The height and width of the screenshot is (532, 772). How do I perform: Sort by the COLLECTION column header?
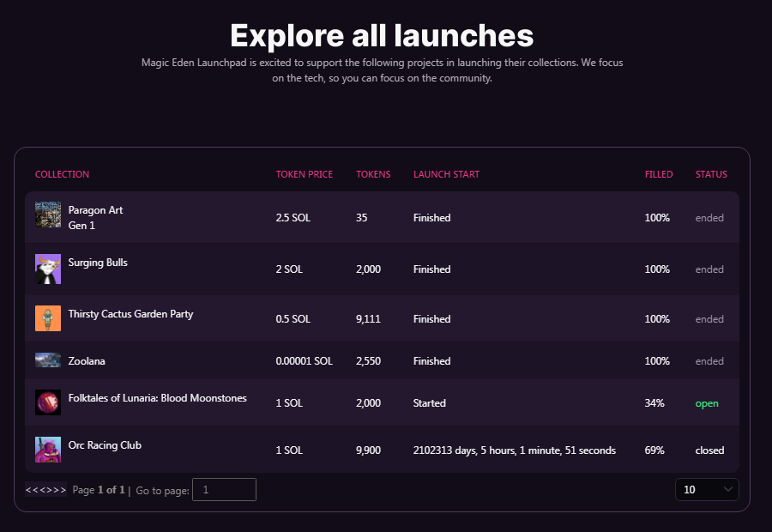pyautogui.click(x=62, y=174)
